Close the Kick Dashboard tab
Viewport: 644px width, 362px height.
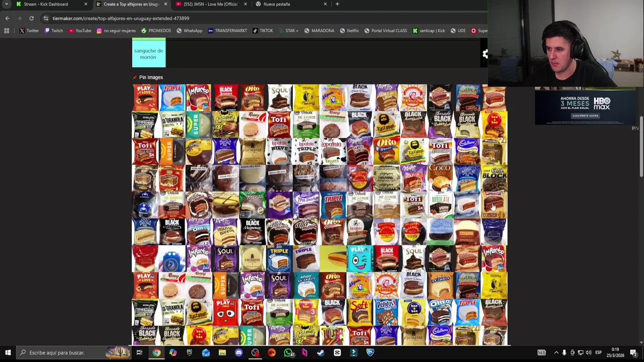pyautogui.click(x=86, y=4)
